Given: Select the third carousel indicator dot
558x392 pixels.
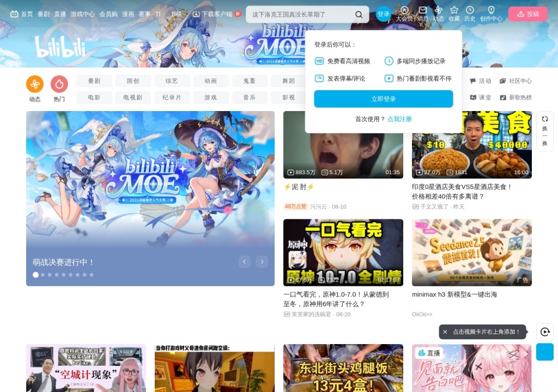Looking at the screenshot, I should click(x=50, y=275).
